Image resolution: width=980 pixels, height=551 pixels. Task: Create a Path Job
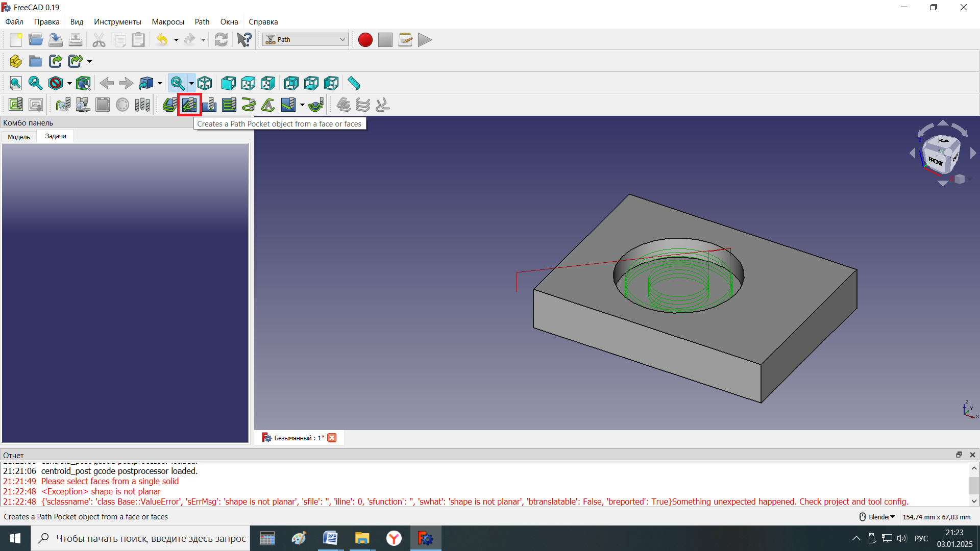16,105
